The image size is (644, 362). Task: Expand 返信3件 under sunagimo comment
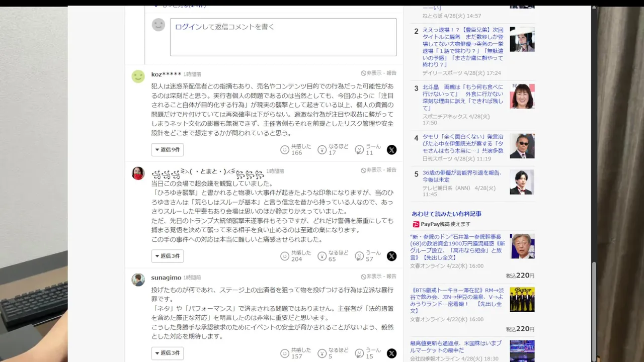pos(168,353)
